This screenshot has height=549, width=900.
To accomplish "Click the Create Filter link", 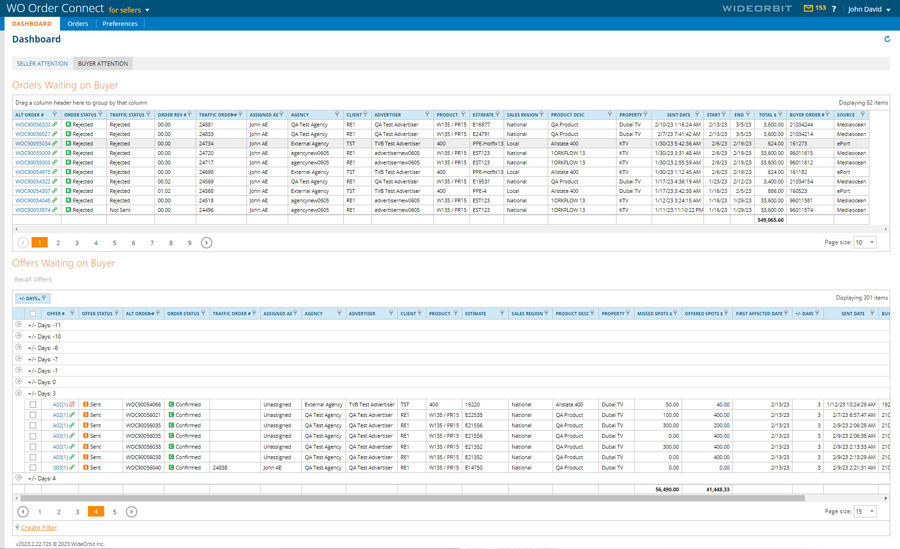I will (x=39, y=528).
